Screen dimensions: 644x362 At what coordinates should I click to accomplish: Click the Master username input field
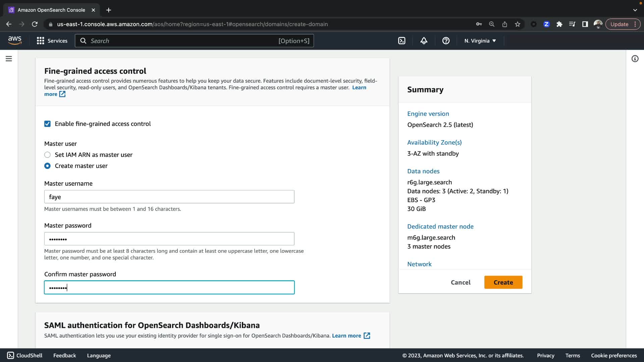(169, 197)
